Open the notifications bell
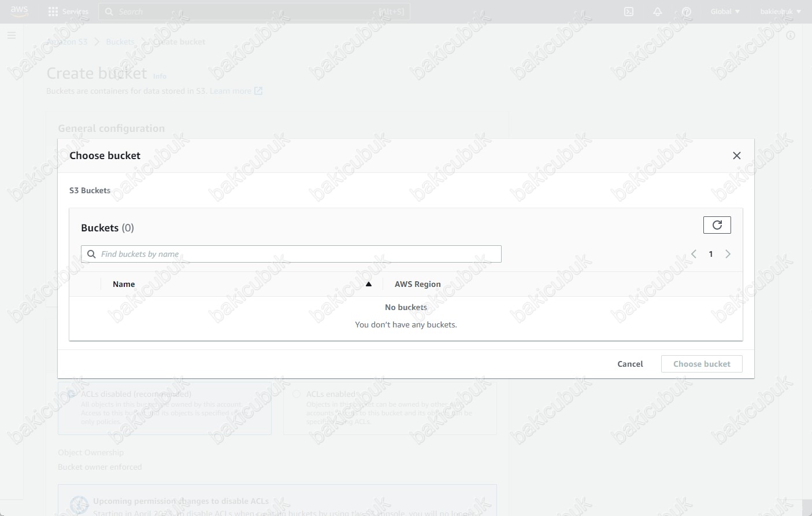Screen dimensions: 812x516 click(658, 12)
